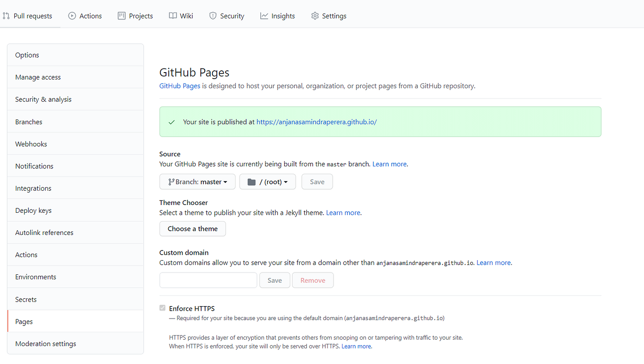This screenshot has height=364, width=644.
Task: Click the Choose a theme button
Action: [x=192, y=228]
